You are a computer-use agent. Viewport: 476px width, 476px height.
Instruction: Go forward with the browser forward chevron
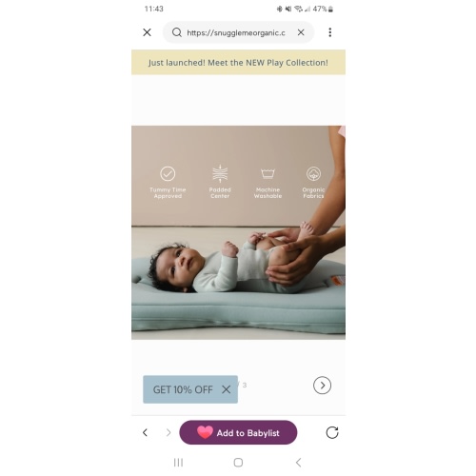click(169, 432)
